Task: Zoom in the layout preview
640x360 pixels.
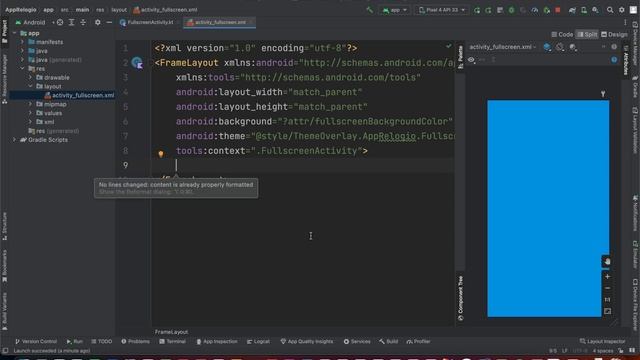Action: 607,276
